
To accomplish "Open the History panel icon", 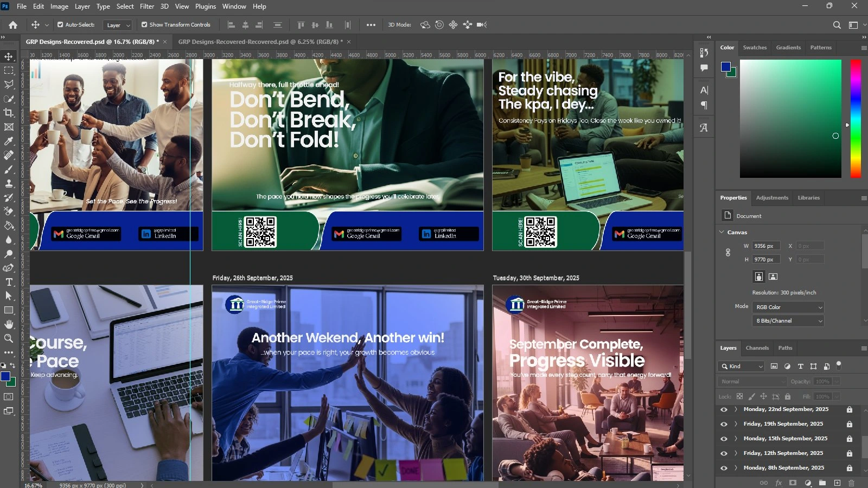I will coord(704,53).
